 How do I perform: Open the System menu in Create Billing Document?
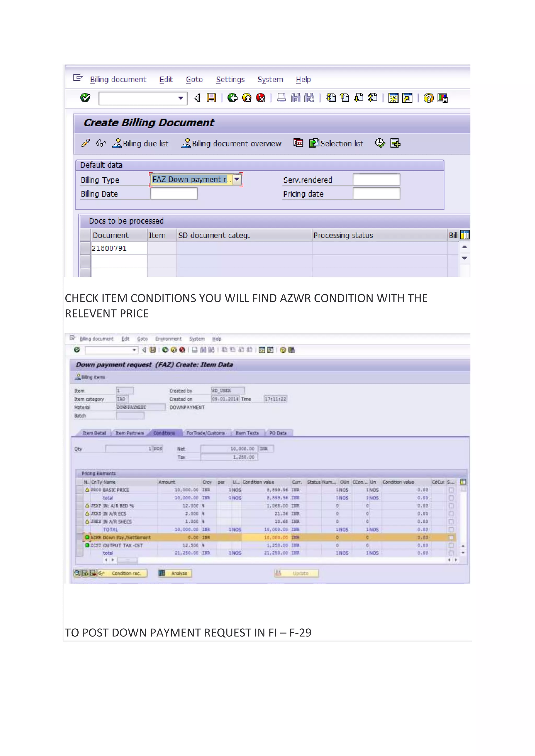click(x=270, y=79)
